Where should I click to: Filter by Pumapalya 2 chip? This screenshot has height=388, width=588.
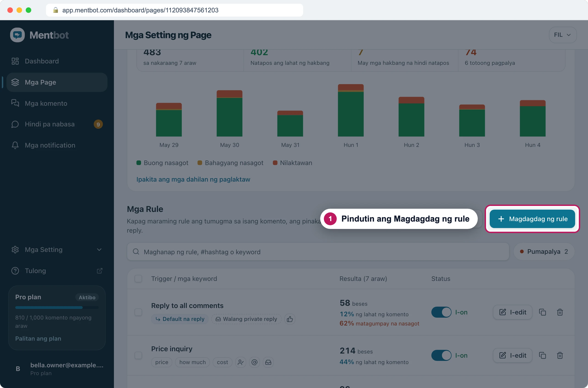point(544,251)
